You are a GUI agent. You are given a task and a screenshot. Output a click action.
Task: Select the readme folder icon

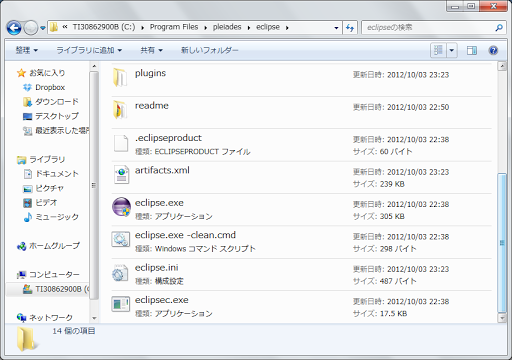pos(120,109)
